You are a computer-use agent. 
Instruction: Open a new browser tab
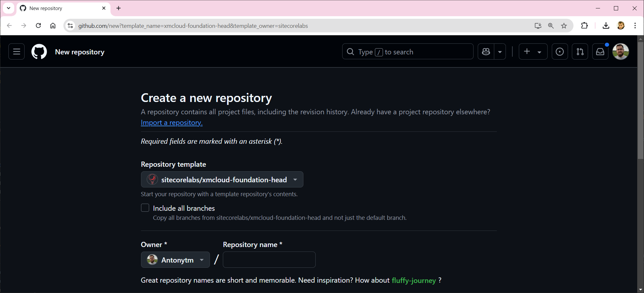pos(118,8)
